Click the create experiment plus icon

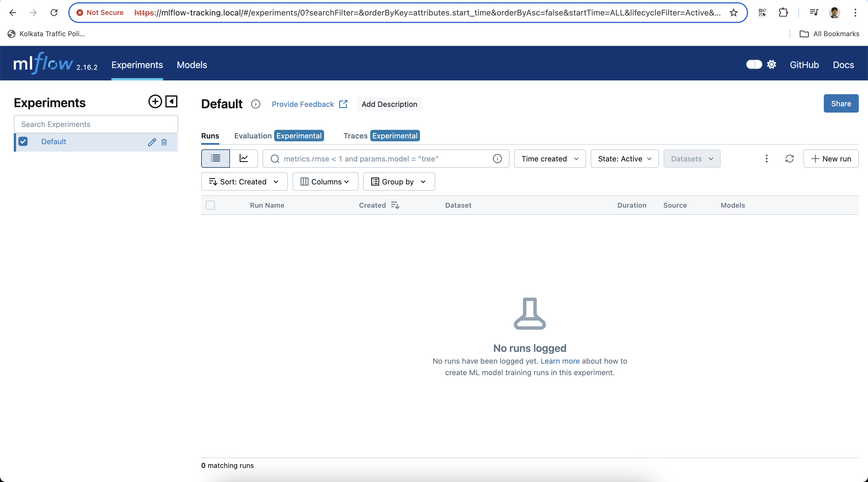point(155,101)
